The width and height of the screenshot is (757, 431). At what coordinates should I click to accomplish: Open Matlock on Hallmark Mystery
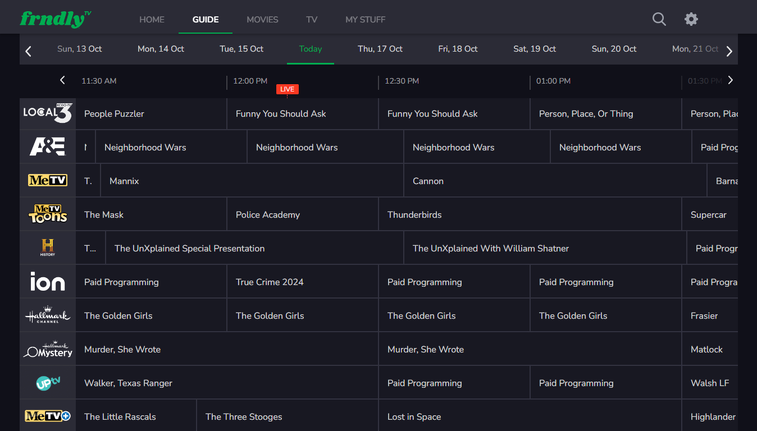tap(710, 349)
